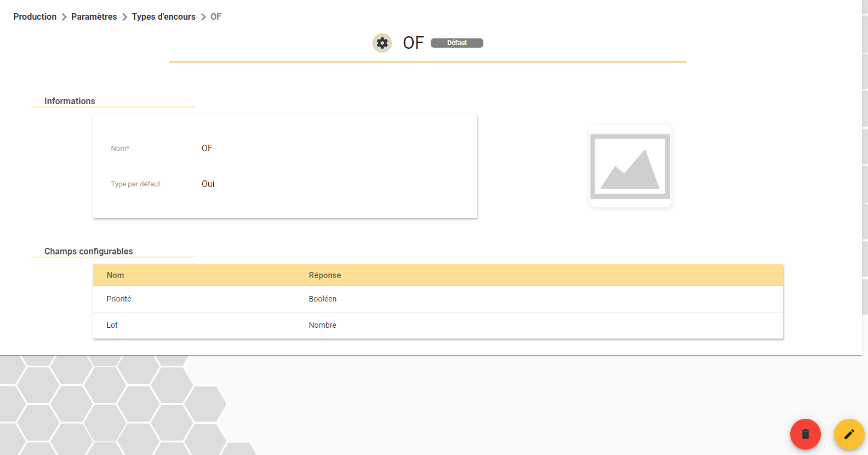The image size is (868, 455).
Task: Select the Lot row in the table
Action: coord(438,325)
